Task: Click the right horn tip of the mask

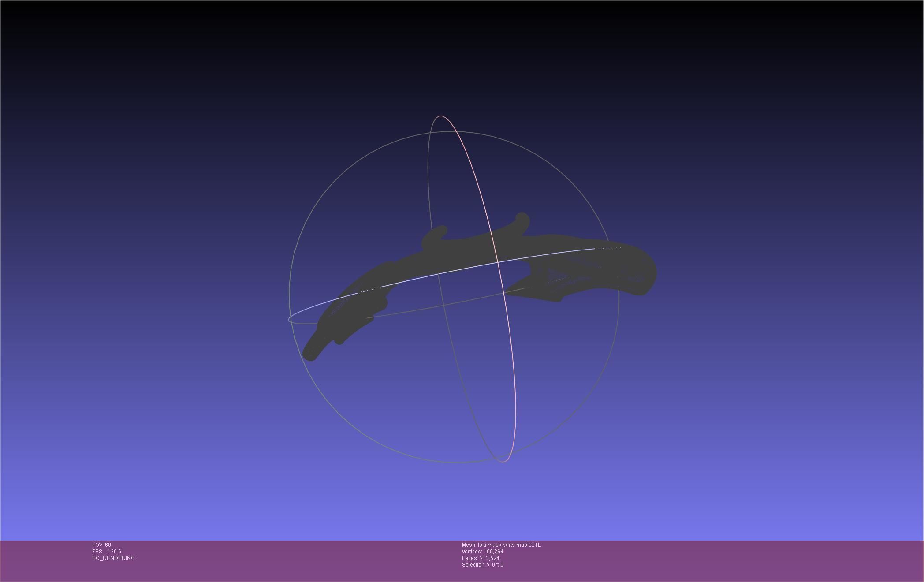Action: [x=522, y=218]
